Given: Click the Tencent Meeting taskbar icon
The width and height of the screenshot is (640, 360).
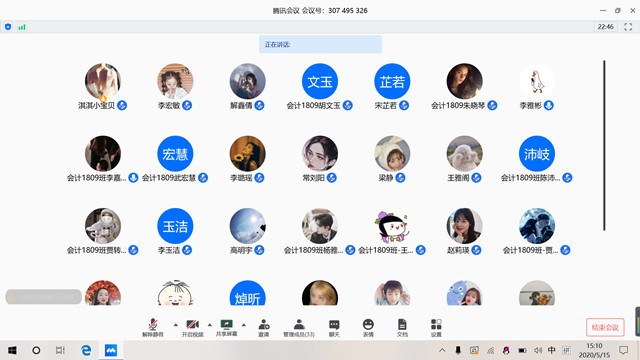Looking at the screenshot, I should tap(111, 350).
